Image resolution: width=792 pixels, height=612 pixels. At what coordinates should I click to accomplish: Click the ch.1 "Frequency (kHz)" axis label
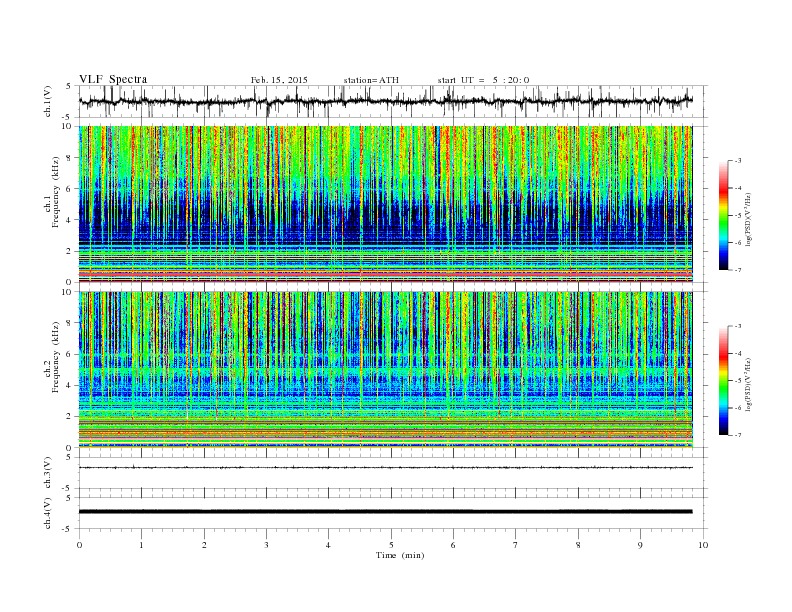56,192
